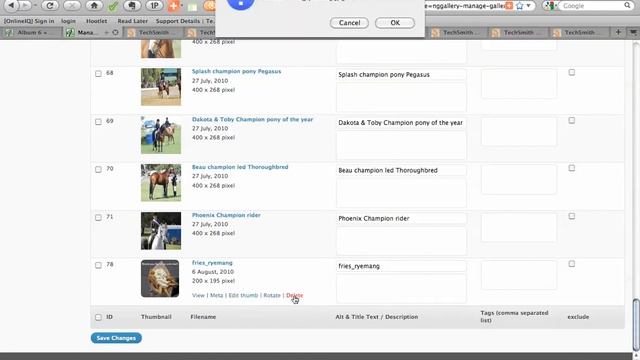This screenshot has height=360, width=640.
Task: Click the Save Changes button
Action: (116, 338)
